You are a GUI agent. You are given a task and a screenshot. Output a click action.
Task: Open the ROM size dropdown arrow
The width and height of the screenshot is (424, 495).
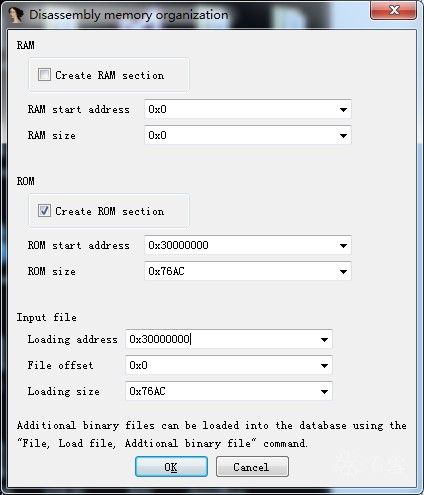pos(343,271)
